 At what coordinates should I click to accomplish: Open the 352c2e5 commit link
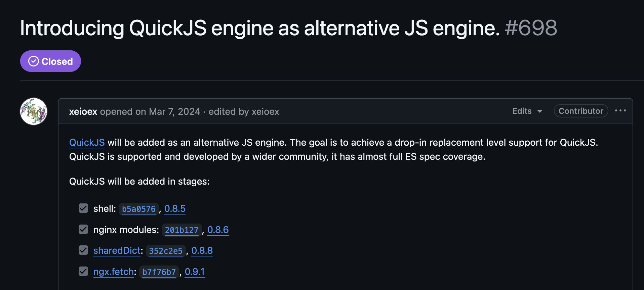pos(166,251)
